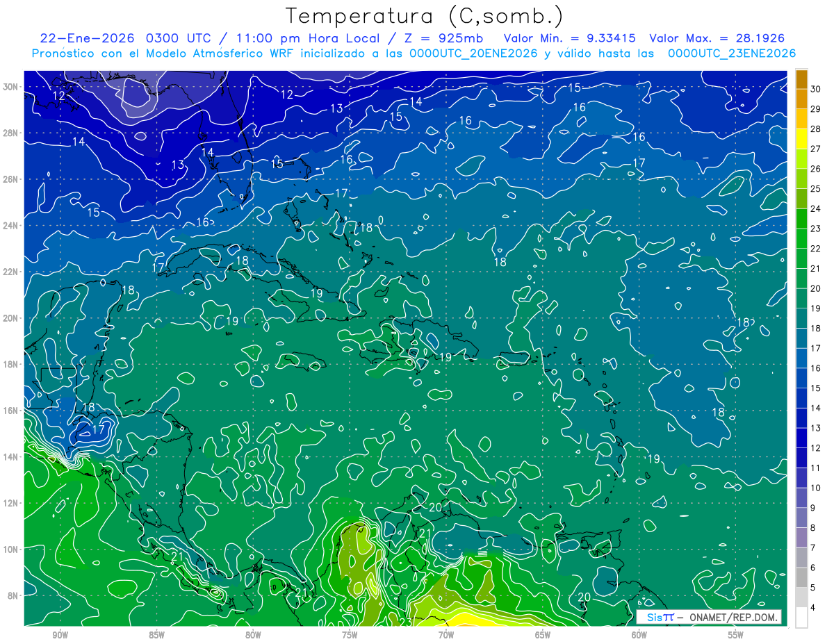834x644 pixels.
Task: Click yellow swatch between 27 and 28 on color bar
Action: pos(801,139)
